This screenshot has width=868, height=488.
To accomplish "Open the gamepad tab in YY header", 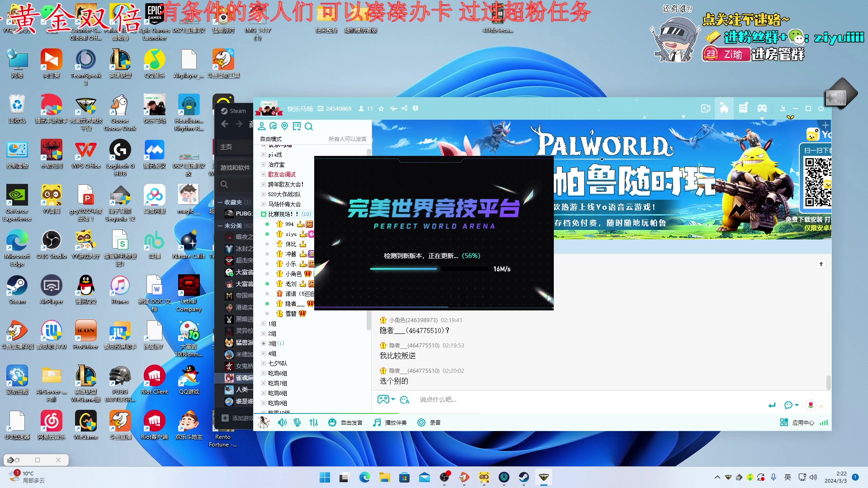I will tap(762, 108).
